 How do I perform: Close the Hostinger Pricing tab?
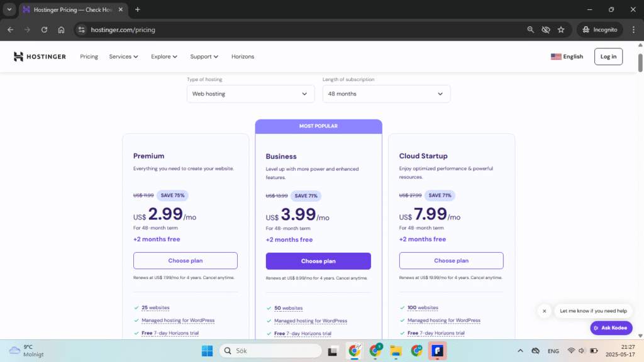[x=120, y=9]
